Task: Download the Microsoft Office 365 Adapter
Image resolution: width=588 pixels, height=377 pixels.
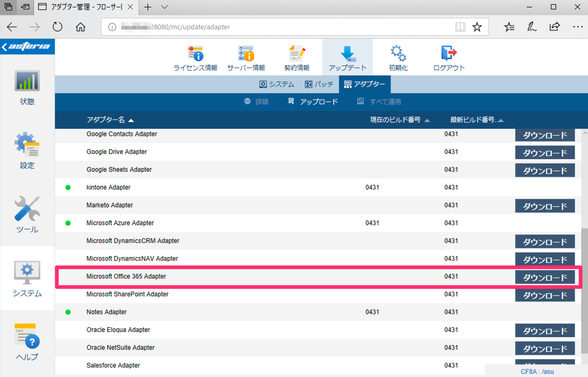Action: tap(545, 277)
